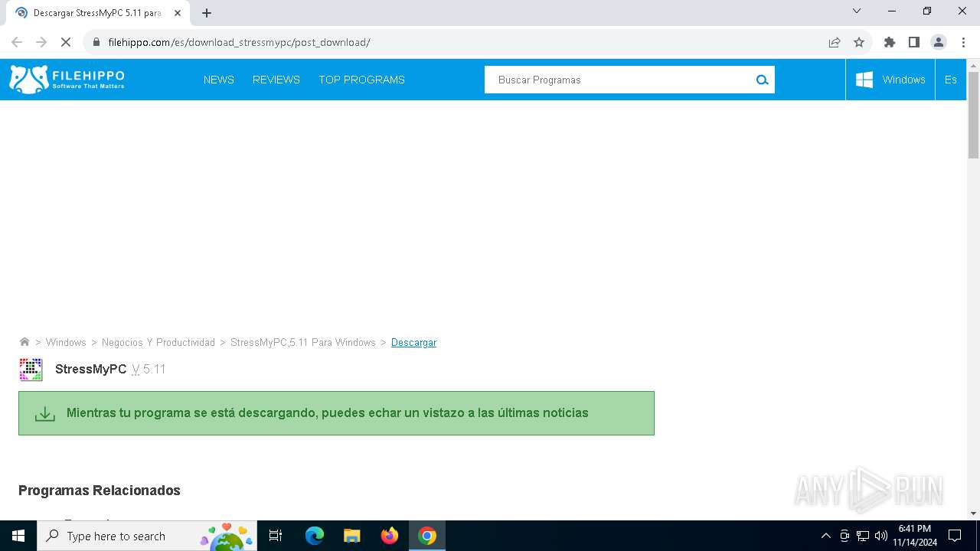The width and height of the screenshot is (980, 551).
Task: Open Negocios Y Productividad breadcrumb
Action: pos(158,342)
